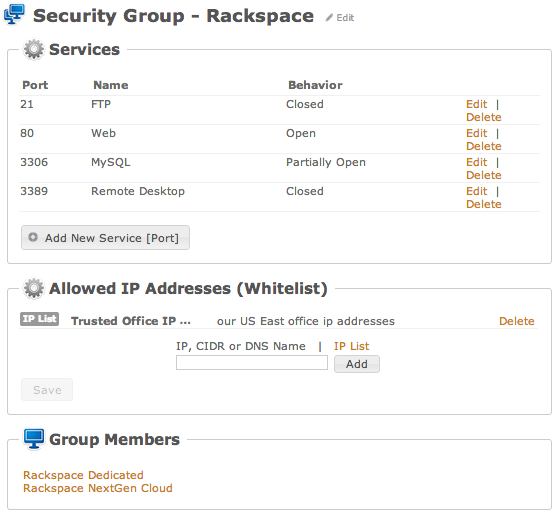Delete the Remote Desktop service
559x515 pixels.
tap(483, 204)
